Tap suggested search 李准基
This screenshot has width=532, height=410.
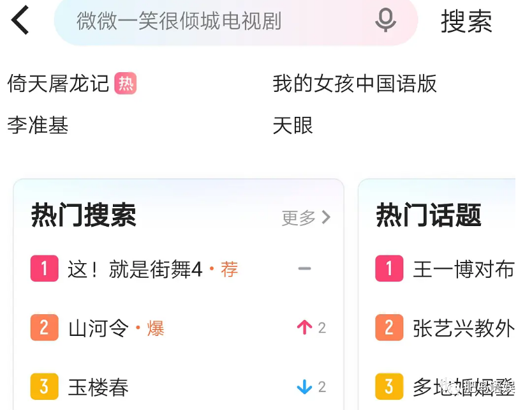38,125
